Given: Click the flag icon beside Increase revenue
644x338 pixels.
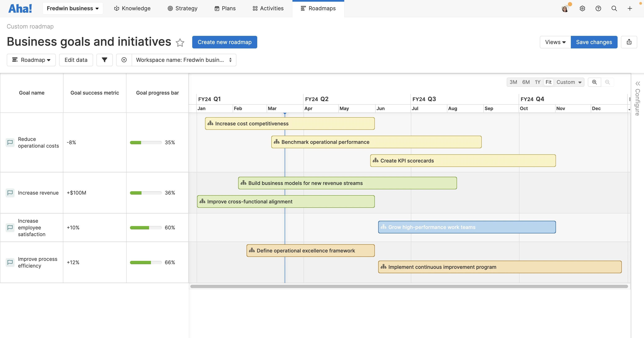Looking at the screenshot, I should click(x=10, y=193).
